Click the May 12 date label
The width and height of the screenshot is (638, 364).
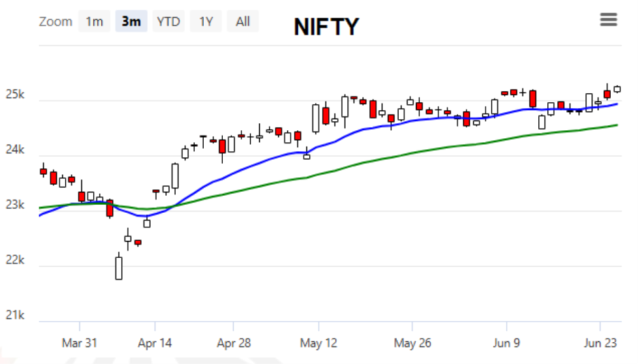319,343
